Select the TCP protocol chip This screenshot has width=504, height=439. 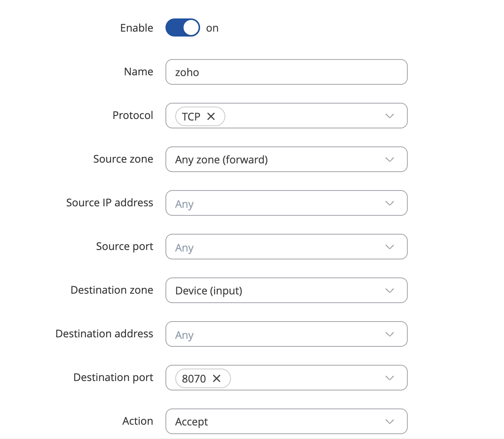pyautogui.click(x=191, y=116)
